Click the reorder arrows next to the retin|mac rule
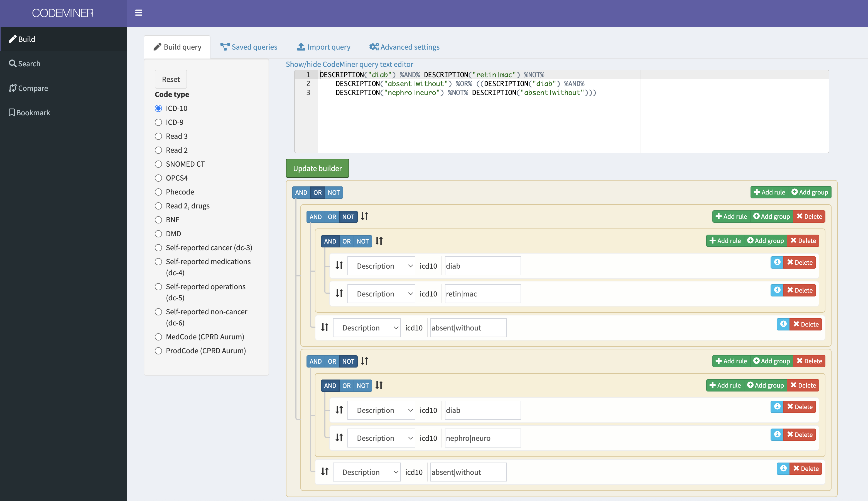Image resolution: width=868 pixels, height=501 pixels. point(339,293)
